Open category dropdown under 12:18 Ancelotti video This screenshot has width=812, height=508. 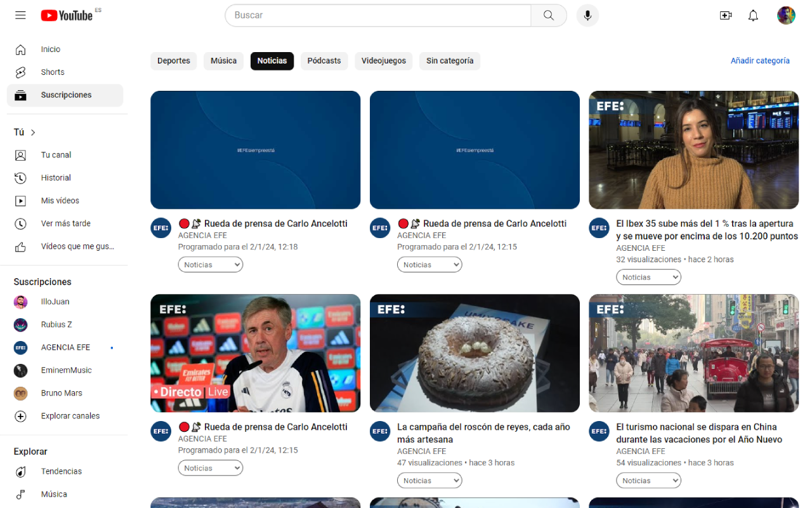coord(211,265)
